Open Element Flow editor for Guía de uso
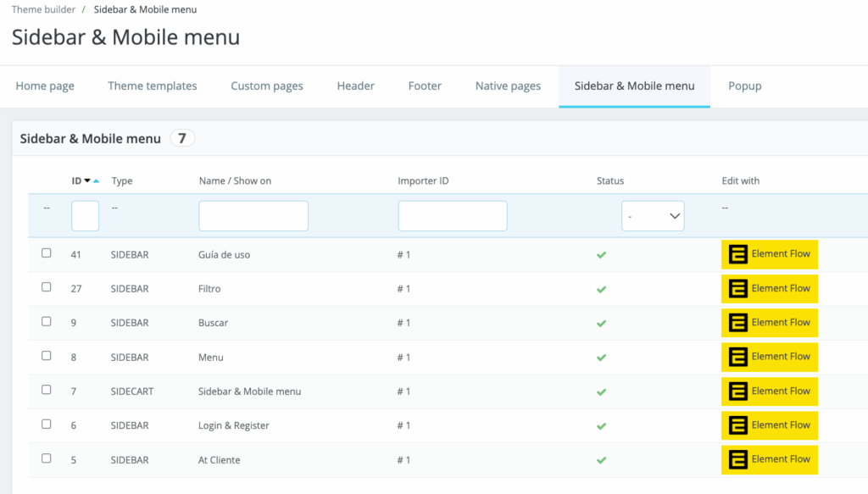The image size is (868, 494). (770, 254)
